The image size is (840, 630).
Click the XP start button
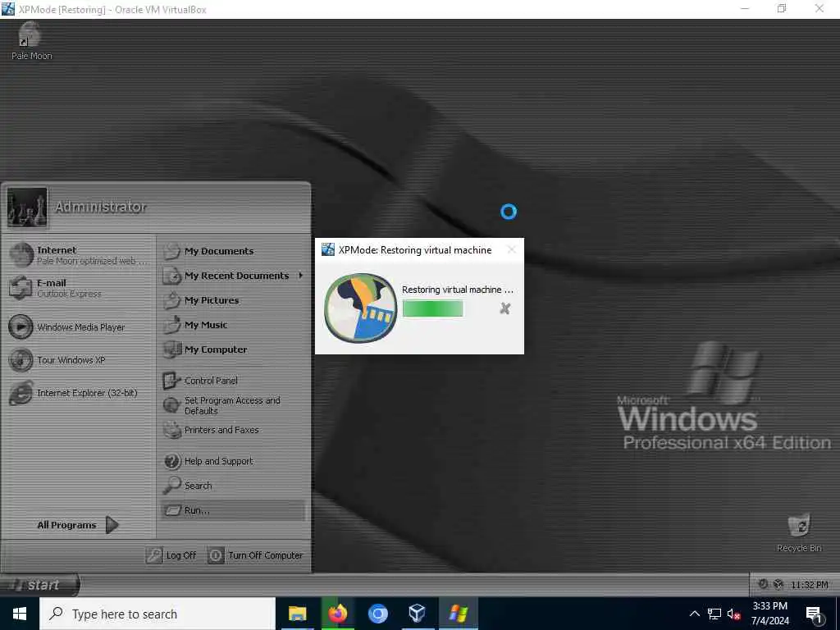[39, 584]
